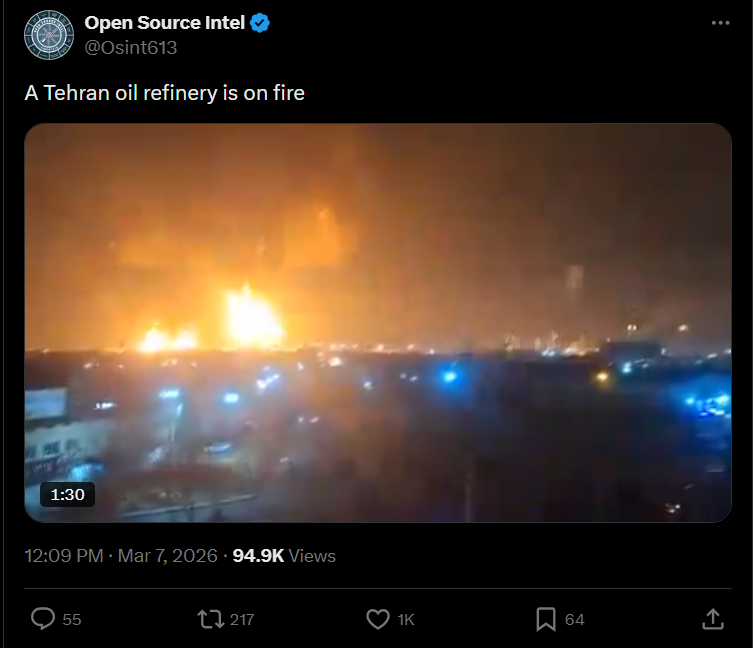Click the blue verified badge
753x648 pixels.
(260, 23)
